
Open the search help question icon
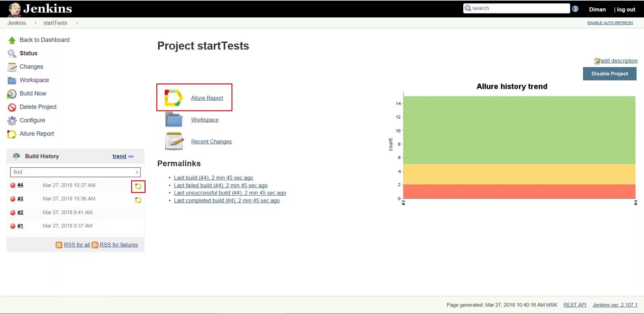tap(575, 9)
